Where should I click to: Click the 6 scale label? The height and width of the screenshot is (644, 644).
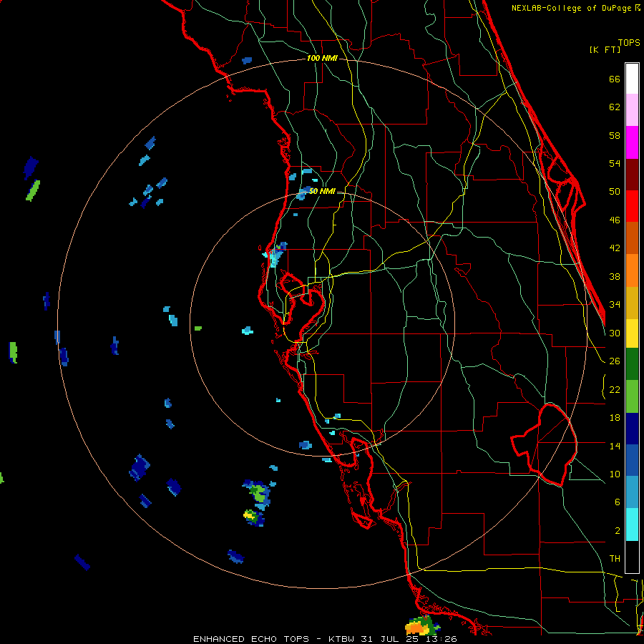pos(618,502)
